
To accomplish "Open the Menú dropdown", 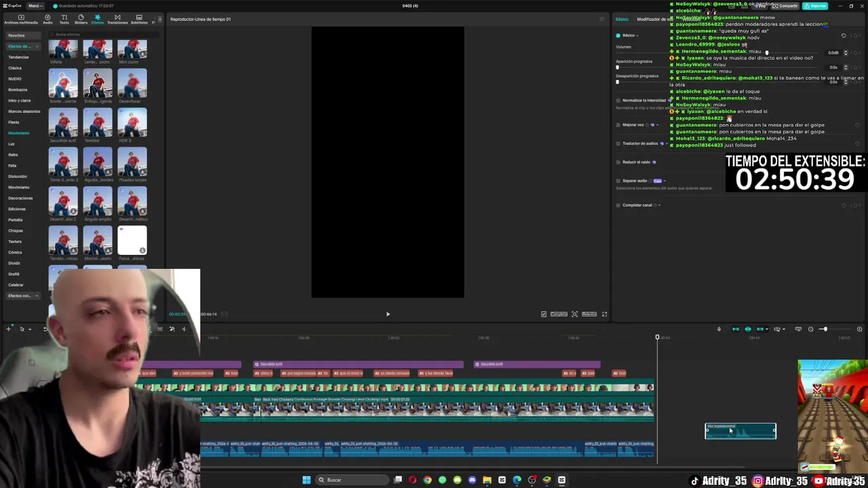I will click(x=35, y=5).
